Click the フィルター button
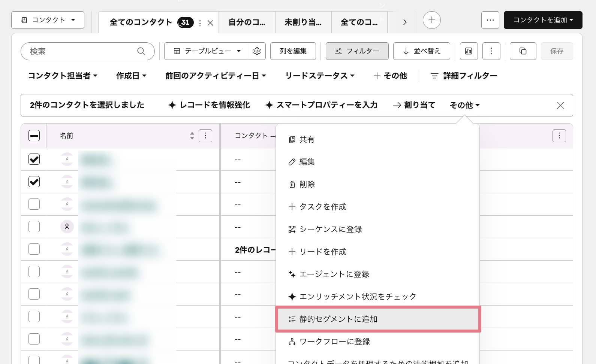This screenshot has width=596, height=364. point(357,51)
